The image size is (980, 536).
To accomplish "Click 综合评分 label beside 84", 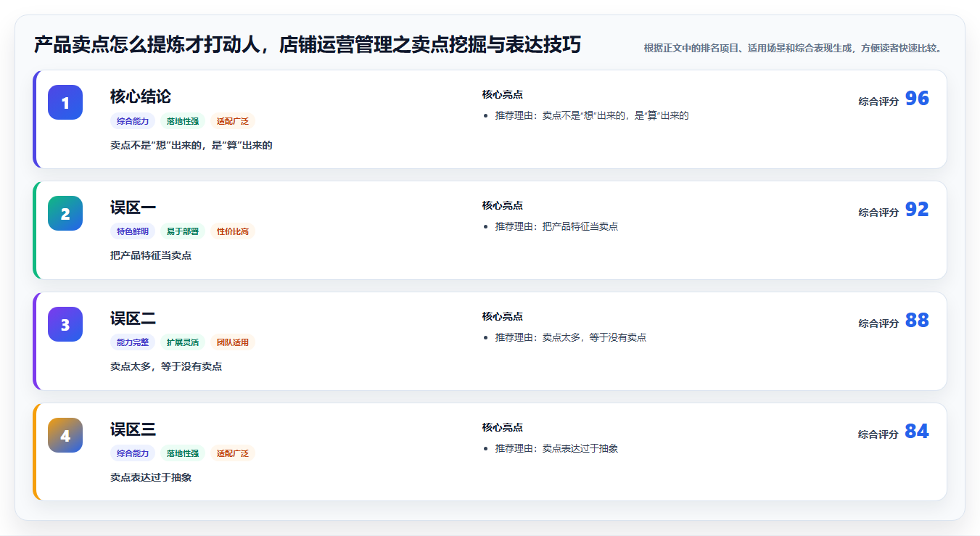I will 878,434.
